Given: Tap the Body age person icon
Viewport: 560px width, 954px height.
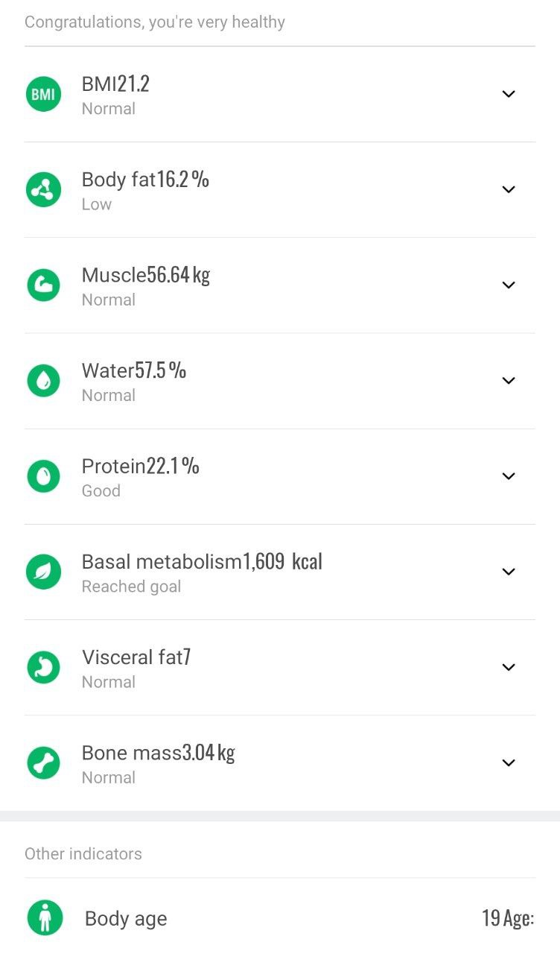Looking at the screenshot, I should pos(45,918).
